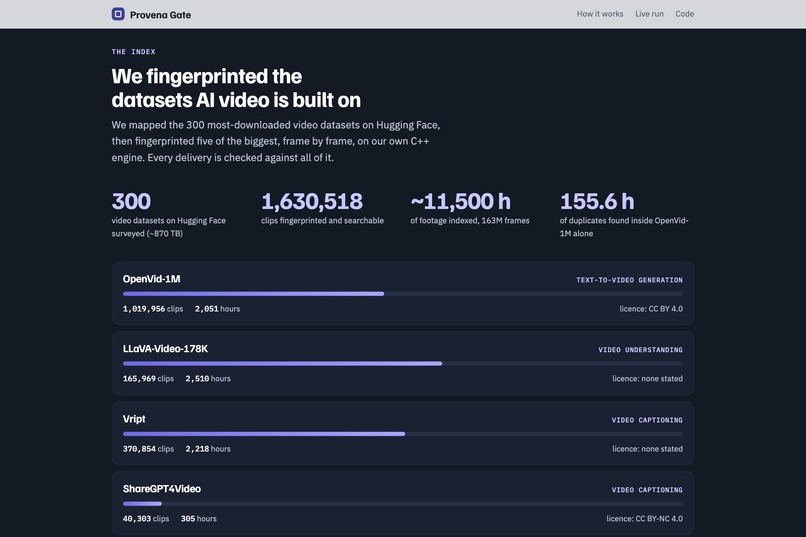
Task: Click the LLaVA-Video-178K dataset title
Action: 166,349
